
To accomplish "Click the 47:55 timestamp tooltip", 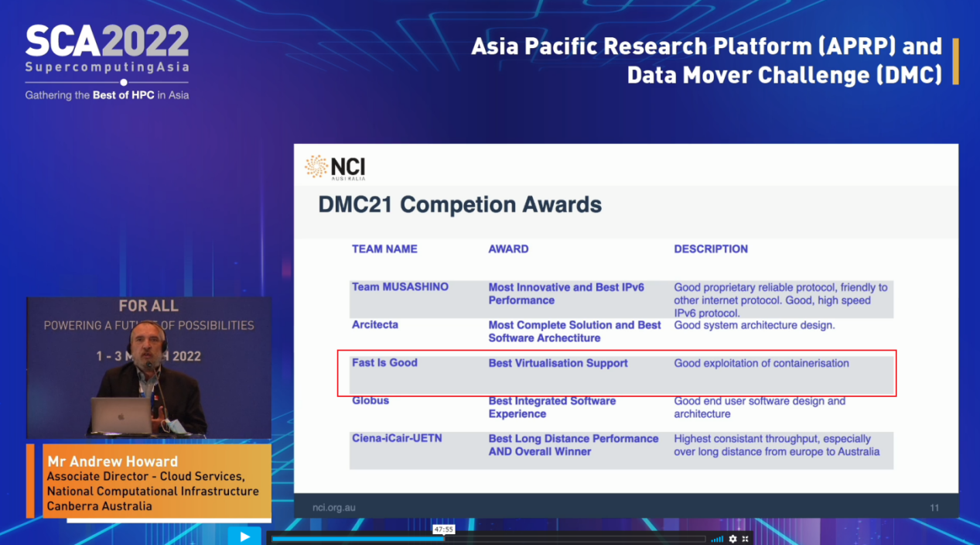I will pos(443,530).
